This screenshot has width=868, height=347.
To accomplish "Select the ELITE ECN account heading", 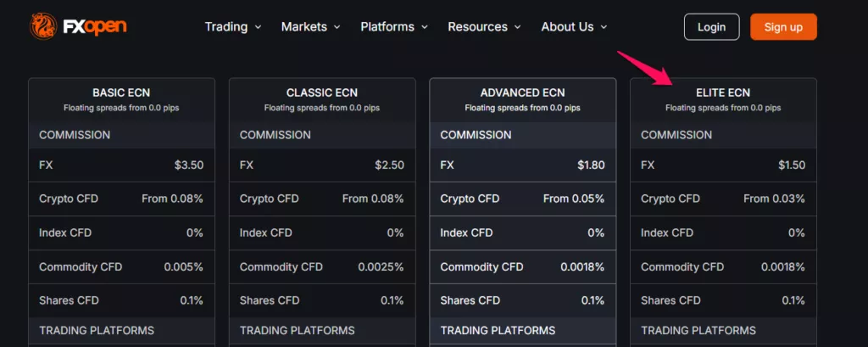I will click(723, 92).
